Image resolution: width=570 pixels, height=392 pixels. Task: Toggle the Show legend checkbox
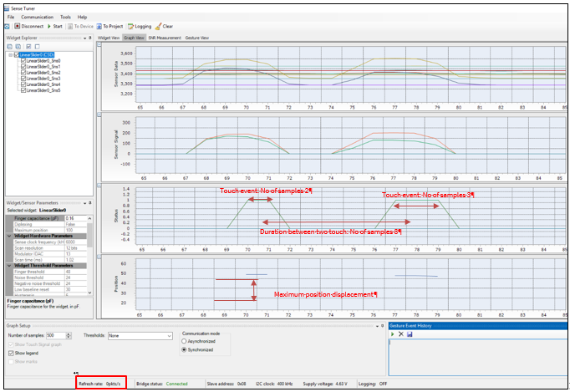click(11, 353)
